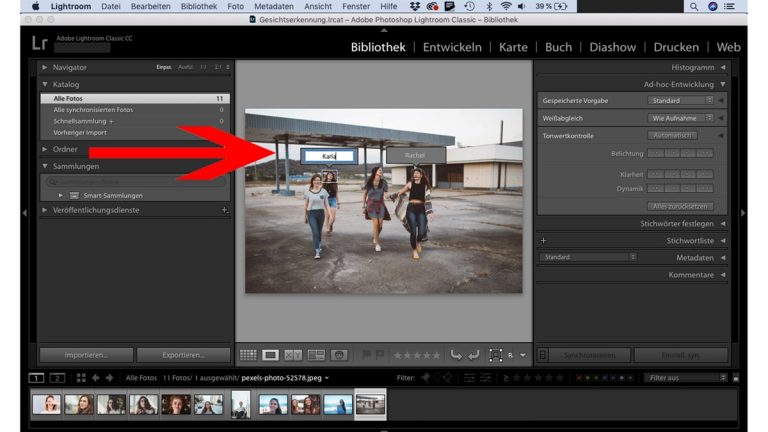Set flag as picked in toolbar
This screenshot has width=768, height=432.
(365, 354)
